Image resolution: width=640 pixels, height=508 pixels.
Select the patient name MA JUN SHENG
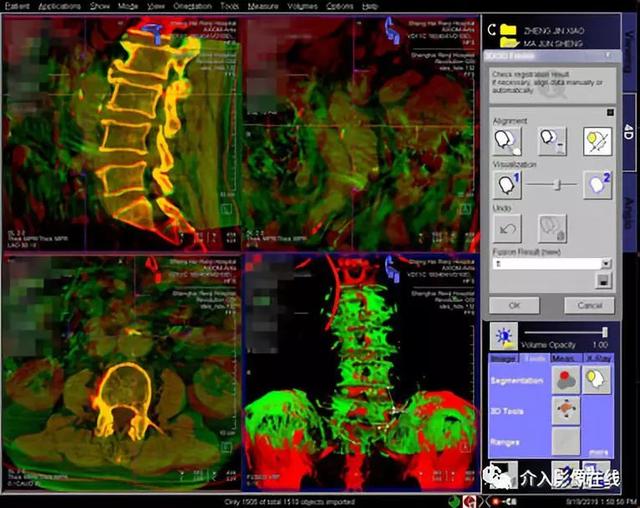pyautogui.click(x=553, y=43)
